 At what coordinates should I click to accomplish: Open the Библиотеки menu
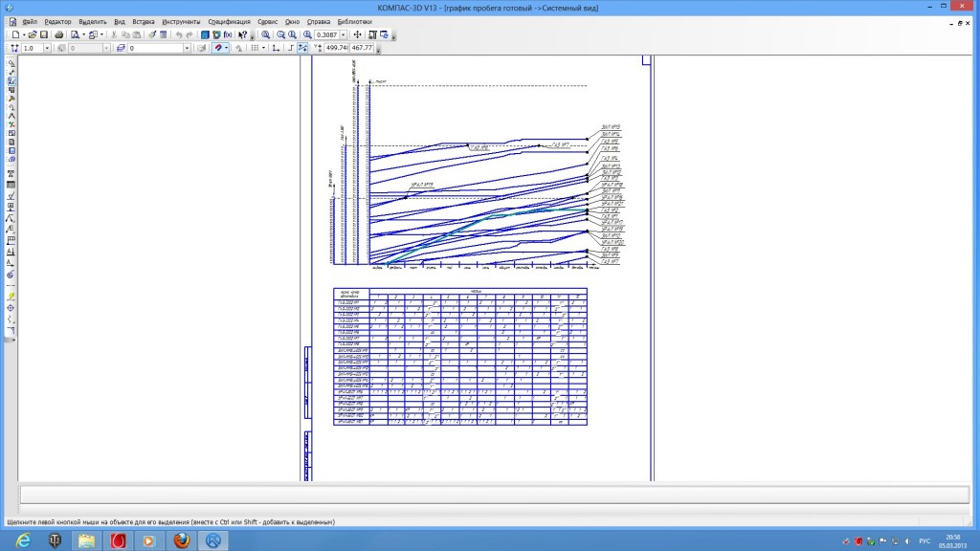click(x=354, y=22)
